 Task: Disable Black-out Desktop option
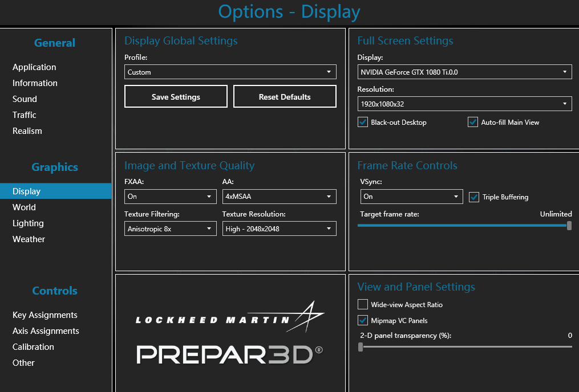pos(363,122)
